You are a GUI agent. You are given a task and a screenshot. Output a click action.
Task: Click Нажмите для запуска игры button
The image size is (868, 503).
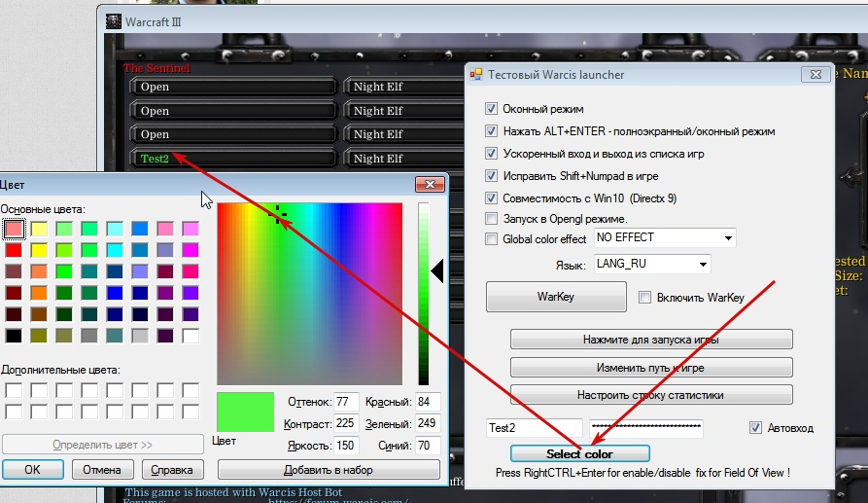[651, 339]
